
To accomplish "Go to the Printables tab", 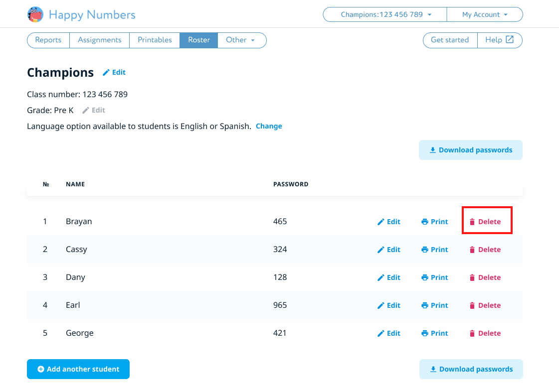I will point(155,40).
